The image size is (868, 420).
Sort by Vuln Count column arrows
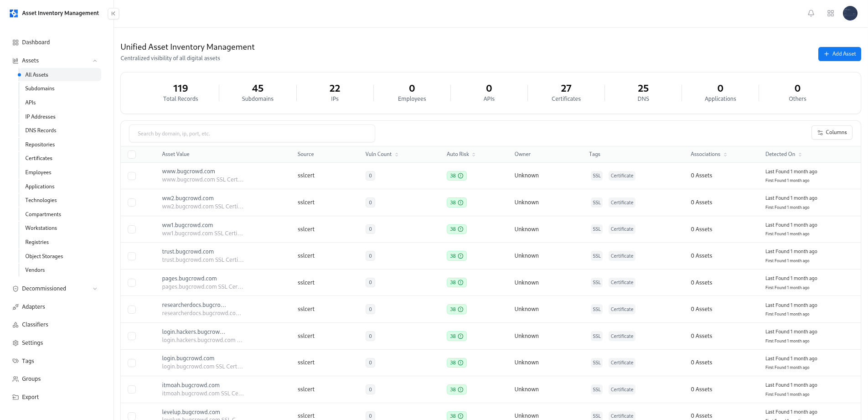(x=397, y=155)
